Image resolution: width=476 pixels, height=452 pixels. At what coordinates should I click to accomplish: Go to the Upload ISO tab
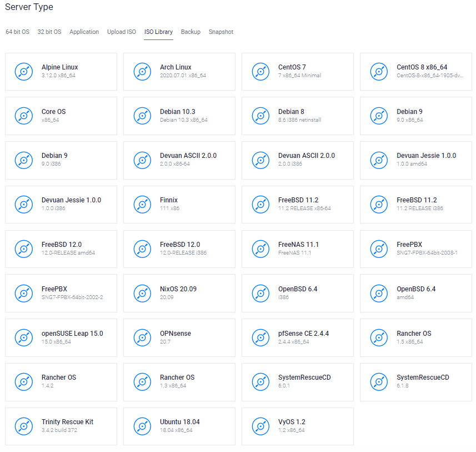[121, 32]
